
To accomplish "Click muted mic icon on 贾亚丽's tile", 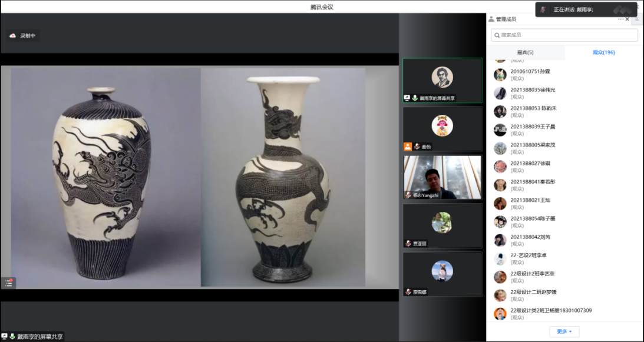I will click(x=408, y=244).
